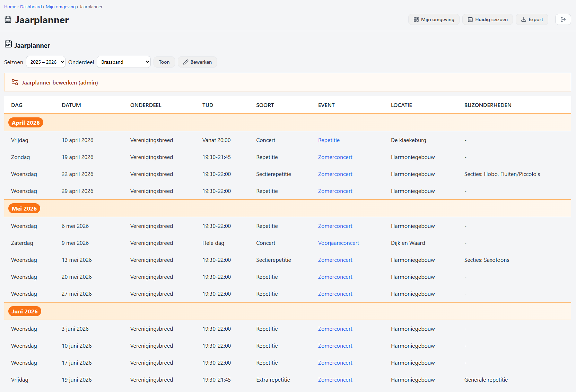
Task: Open Mijn omgeving in the breadcrumb
Action: tap(61, 7)
